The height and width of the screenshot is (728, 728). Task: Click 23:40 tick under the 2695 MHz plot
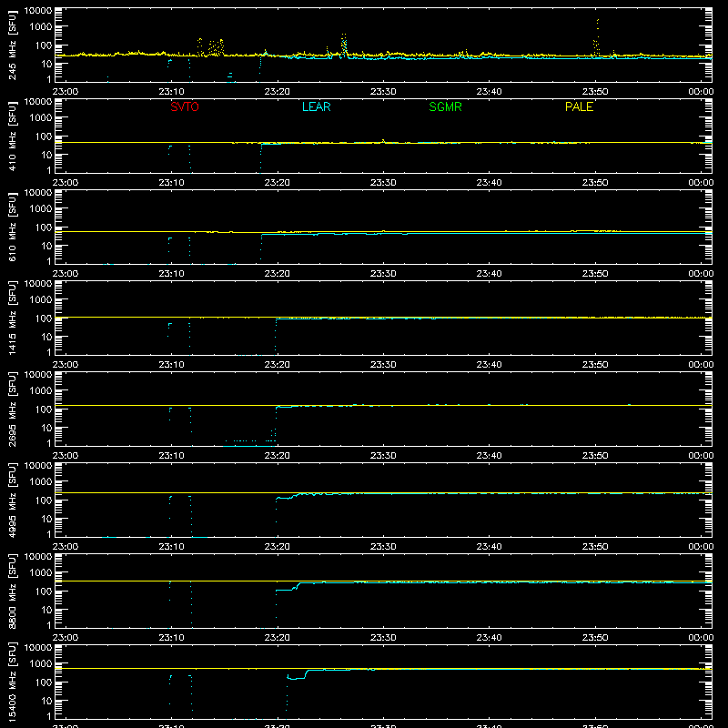pos(489,456)
